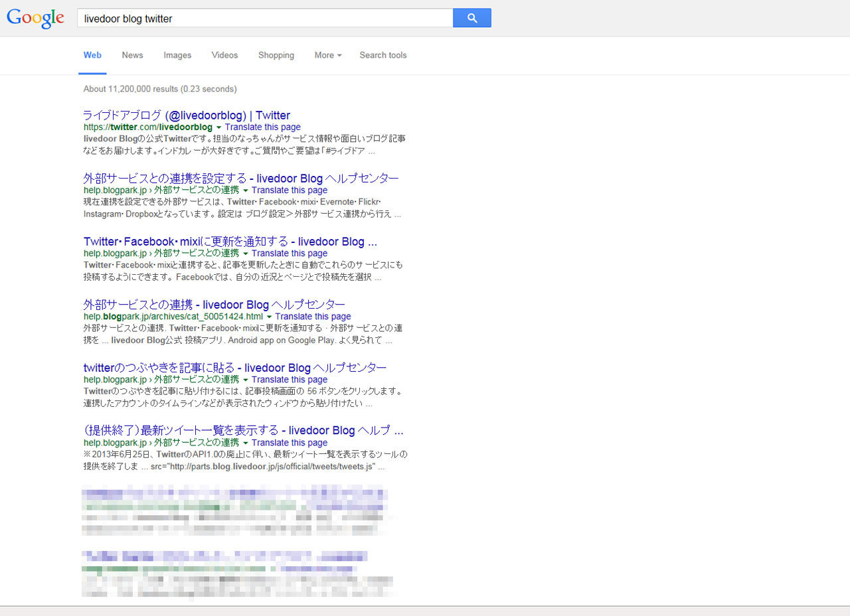Screen dimensions: 850x616
Task: Click Translate this page for twitter.com result
Action: (263, 127)
